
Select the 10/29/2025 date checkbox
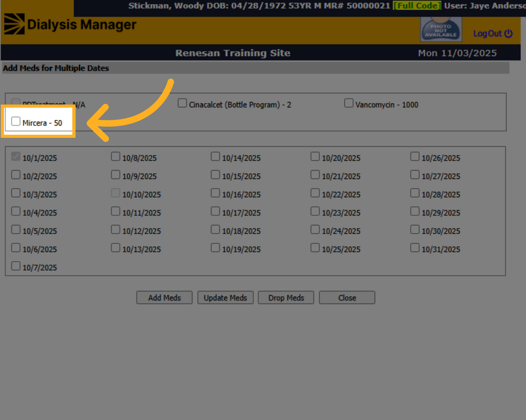(415, 211)
